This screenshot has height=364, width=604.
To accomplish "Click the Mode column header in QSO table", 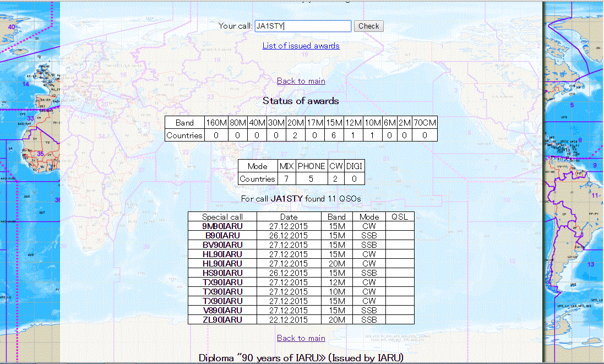I will [369, 217].
